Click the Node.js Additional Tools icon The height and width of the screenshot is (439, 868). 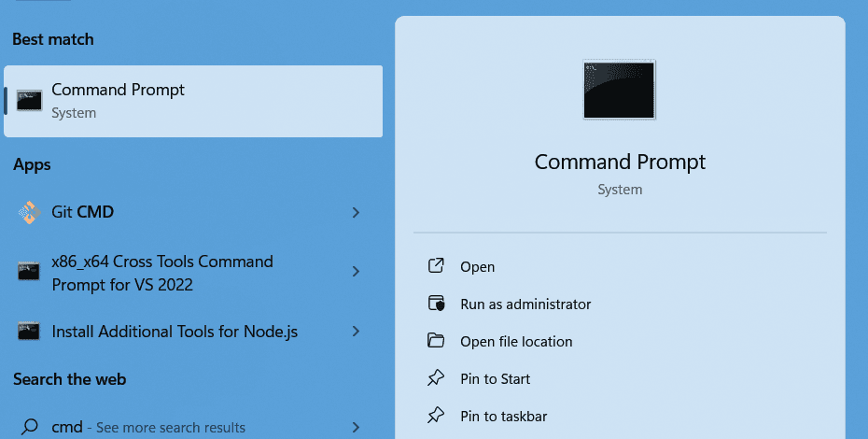pos(29,331)
